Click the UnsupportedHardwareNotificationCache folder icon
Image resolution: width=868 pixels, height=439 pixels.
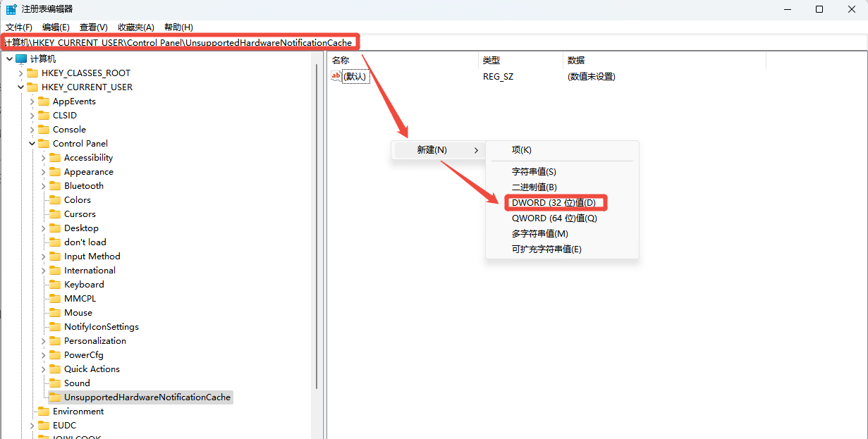pos(55,397)
